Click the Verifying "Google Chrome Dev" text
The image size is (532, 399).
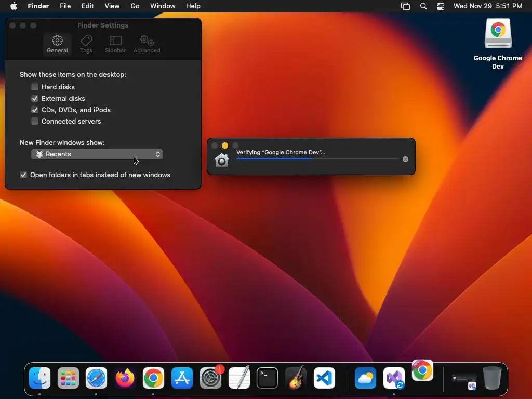(x=281, y=152)
